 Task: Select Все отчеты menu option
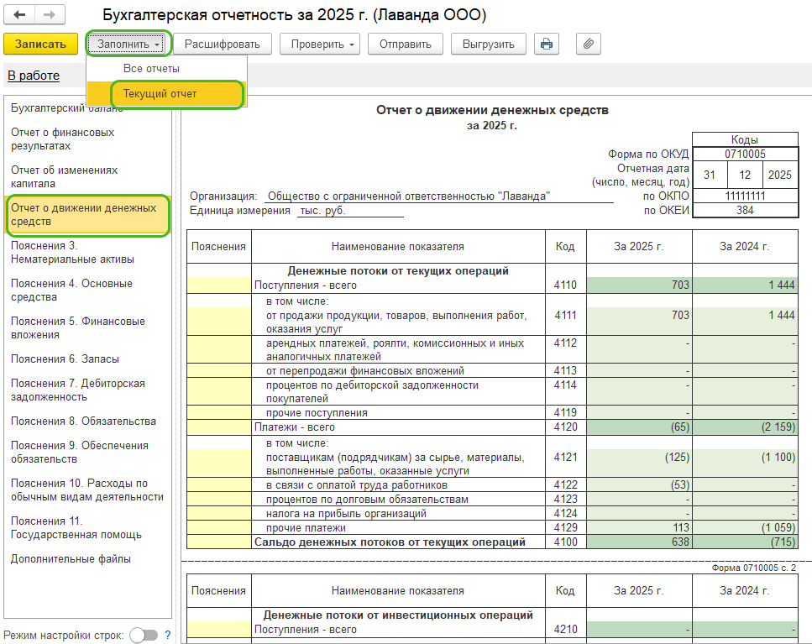click(151, 68)
